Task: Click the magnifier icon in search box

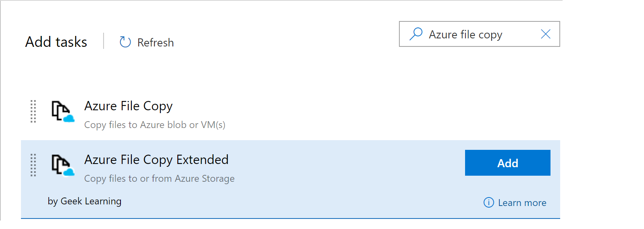Action: [x=416, y=34]
